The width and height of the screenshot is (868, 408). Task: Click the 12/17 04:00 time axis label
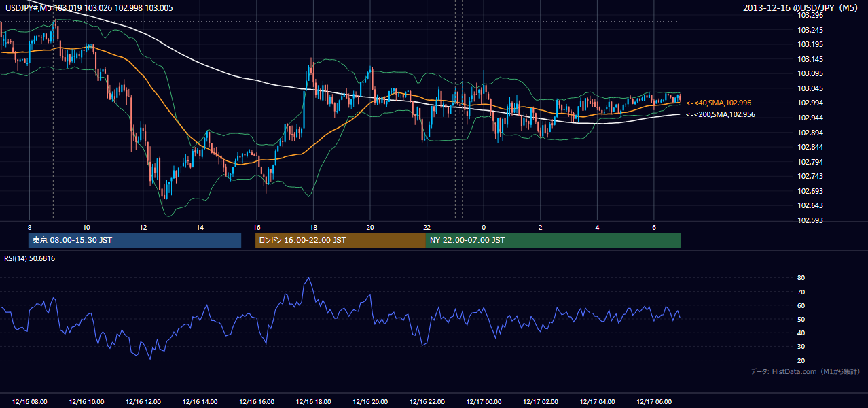(x=598, y=402)
